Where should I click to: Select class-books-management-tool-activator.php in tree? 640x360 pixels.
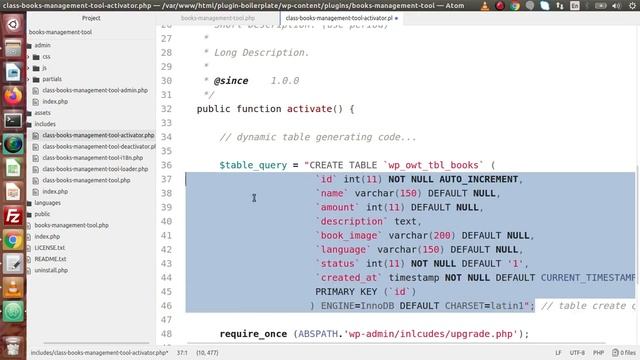point(98,135)
